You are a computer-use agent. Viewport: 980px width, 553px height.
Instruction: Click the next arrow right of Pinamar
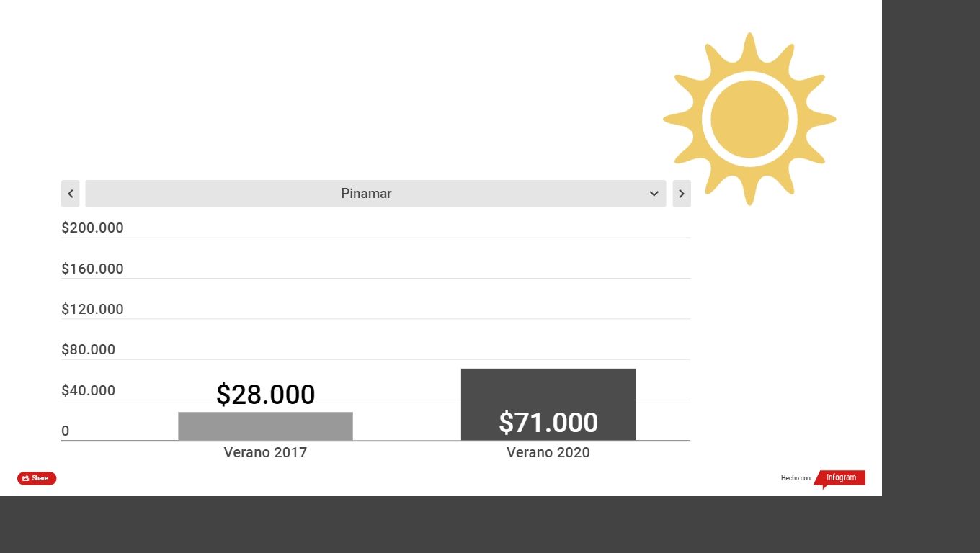point(682,194)
